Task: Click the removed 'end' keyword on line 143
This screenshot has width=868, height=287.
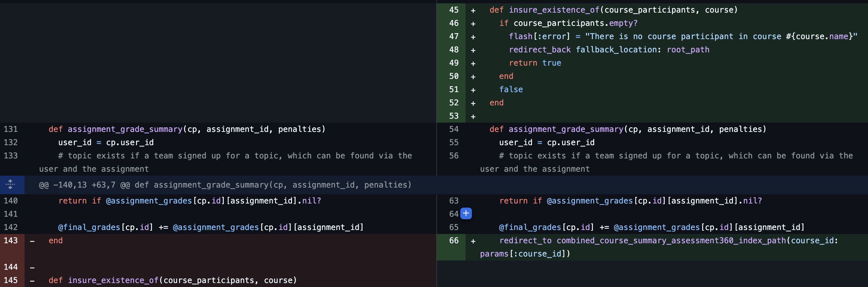Action: 56,241
